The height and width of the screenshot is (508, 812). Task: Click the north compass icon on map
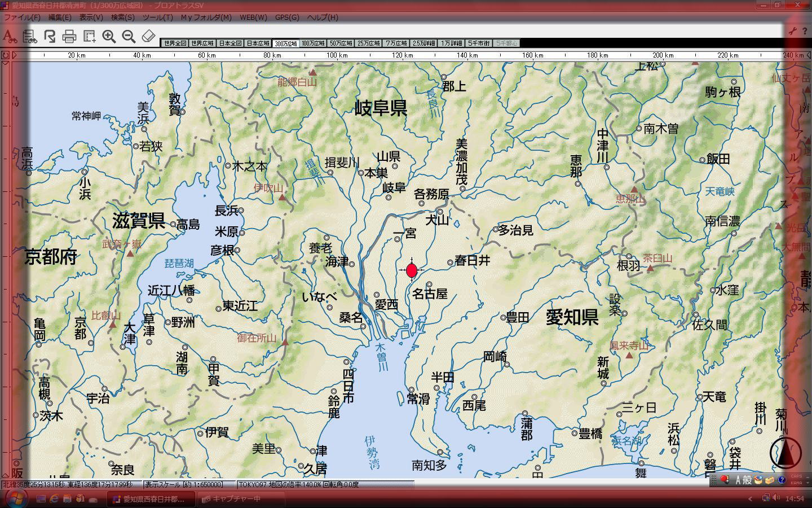[x=785, y=453]
